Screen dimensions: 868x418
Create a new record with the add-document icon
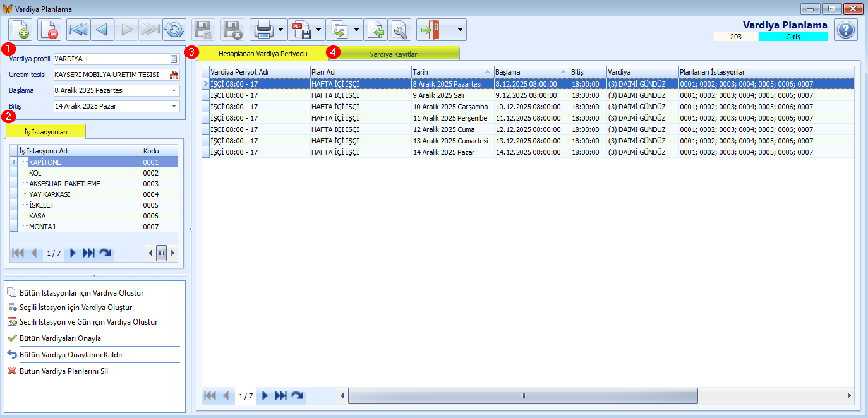click(20, 30)
